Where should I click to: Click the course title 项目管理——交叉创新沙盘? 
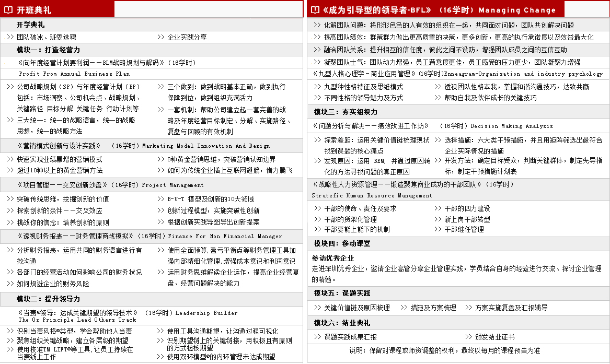point(63,185)
